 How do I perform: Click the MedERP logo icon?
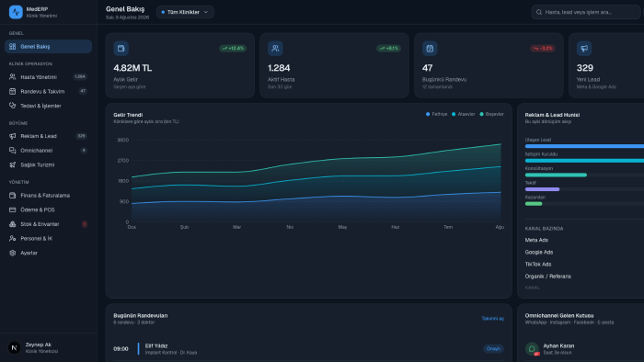(x=16, y=12)
